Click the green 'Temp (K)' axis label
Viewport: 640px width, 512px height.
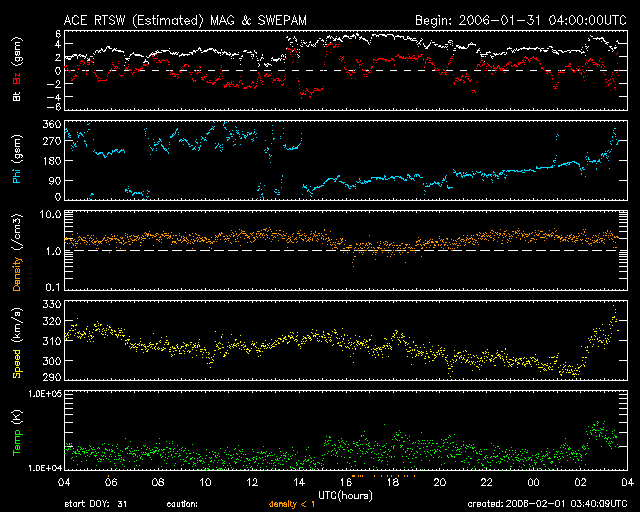tap(17, 432)
